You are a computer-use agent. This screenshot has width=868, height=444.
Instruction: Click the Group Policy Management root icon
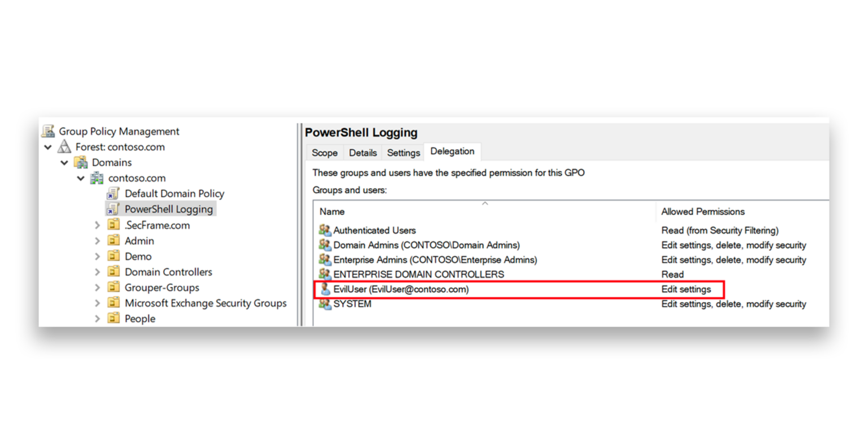pyautogui.click(x=48, y=131)
